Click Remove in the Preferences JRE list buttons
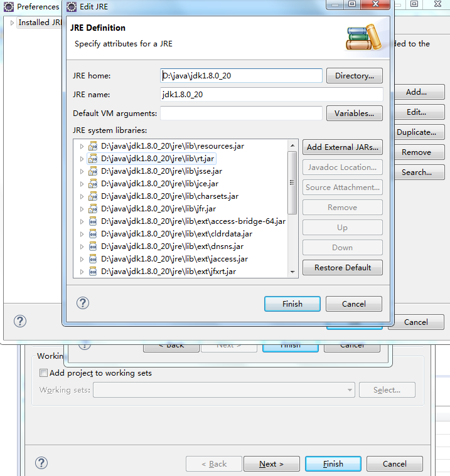This screenshot has height=476, width=450. coord(419,152)
